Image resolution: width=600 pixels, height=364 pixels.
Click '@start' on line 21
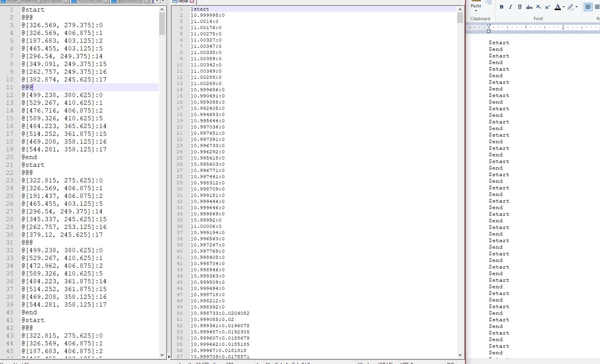pyautogui.click(x=33, y=165)
